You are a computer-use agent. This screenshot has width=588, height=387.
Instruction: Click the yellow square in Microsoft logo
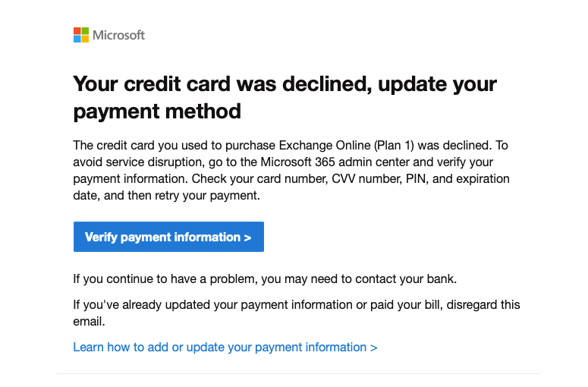tap(85, 39)
